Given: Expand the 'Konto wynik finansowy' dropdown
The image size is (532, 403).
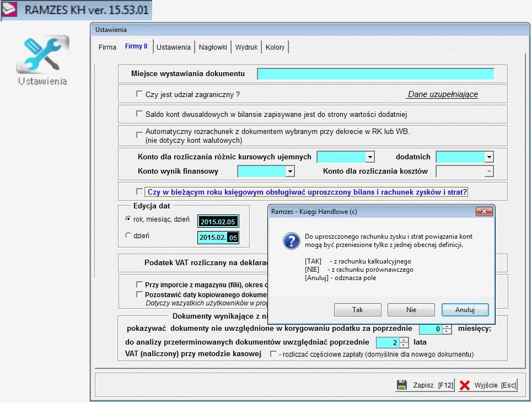Looking at the screenshot, I should tap(290, 171).
